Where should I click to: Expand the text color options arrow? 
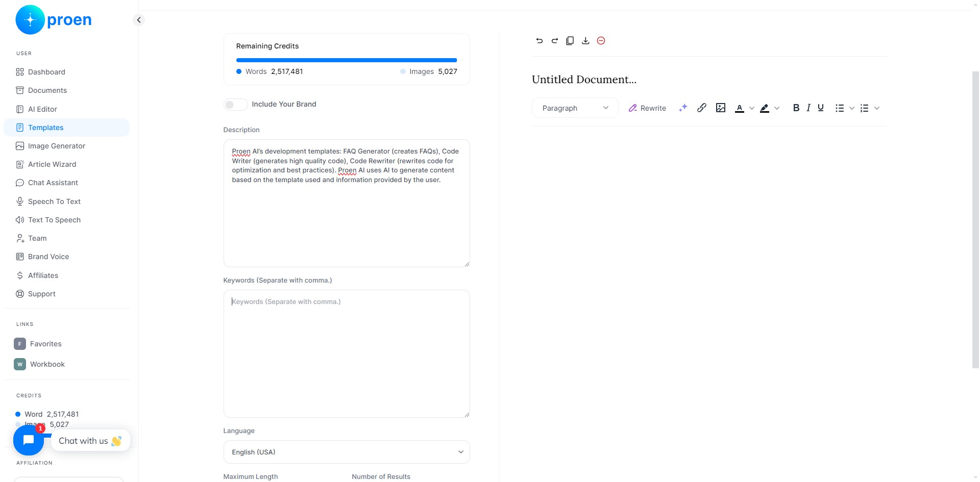[x=751, y=108]
